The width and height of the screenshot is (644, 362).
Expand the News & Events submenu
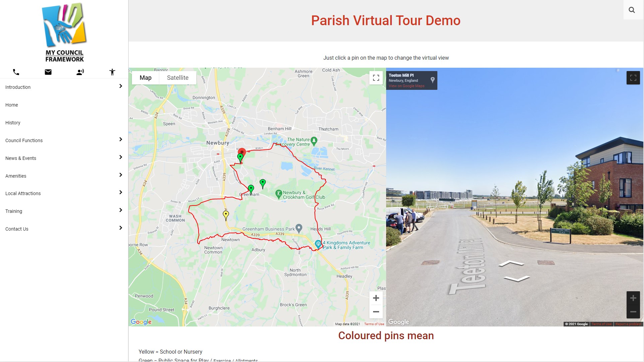point(121,157)
